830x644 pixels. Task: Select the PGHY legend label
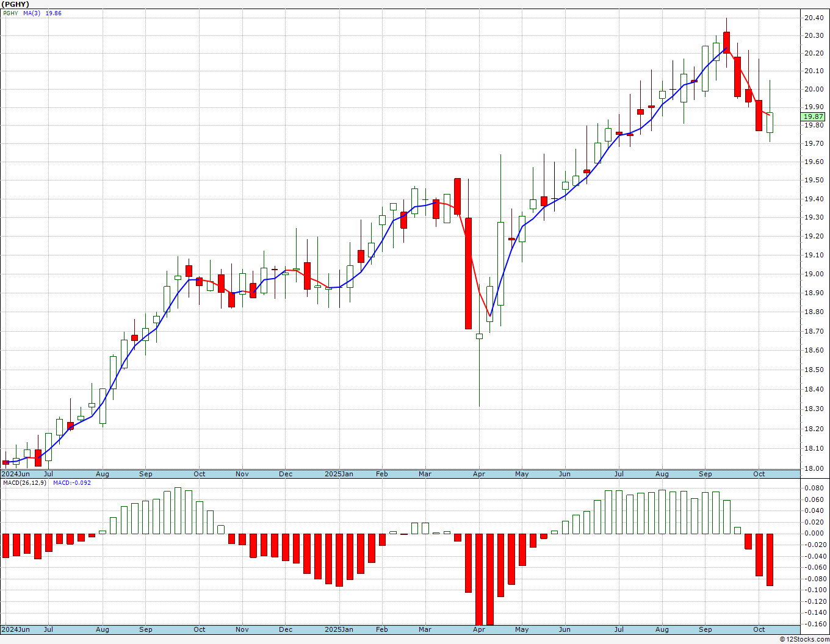tap(10, 13)
